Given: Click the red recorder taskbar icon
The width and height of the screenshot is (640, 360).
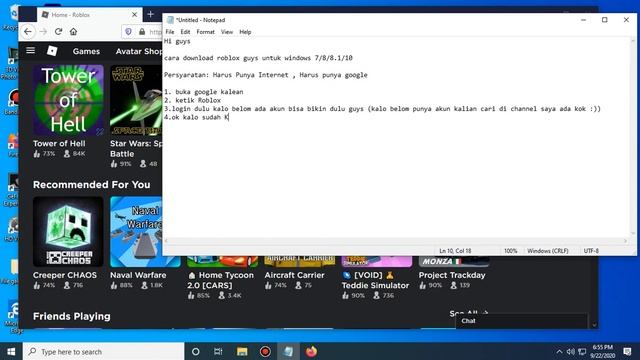Looking at the screenshot, I should pos(265,351).
